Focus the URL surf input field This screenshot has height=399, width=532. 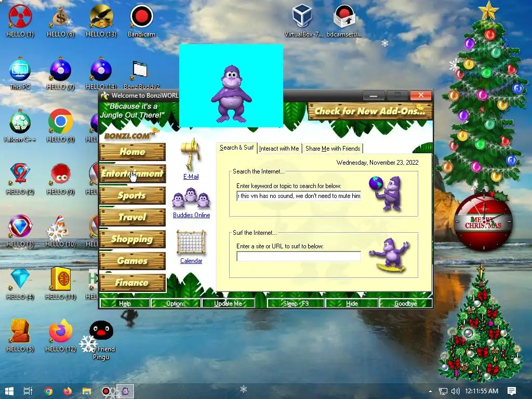(299, 256)
